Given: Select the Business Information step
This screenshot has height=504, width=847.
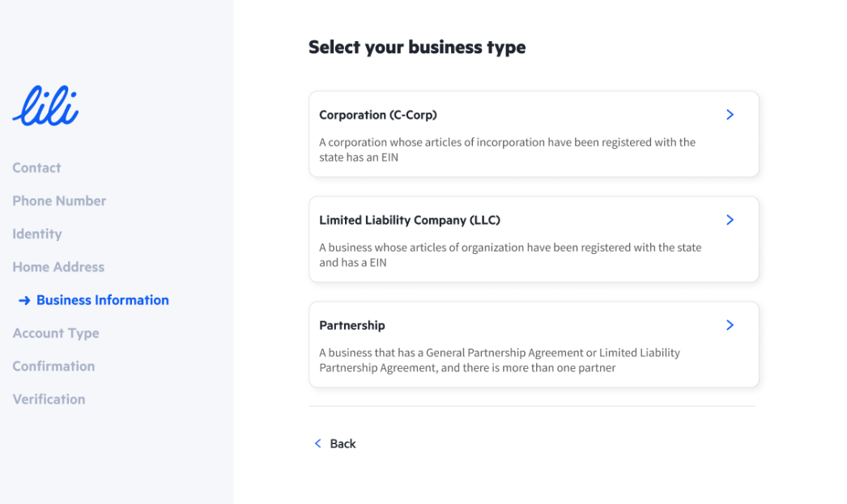Looking at the screenshot, I should (103, 300).
